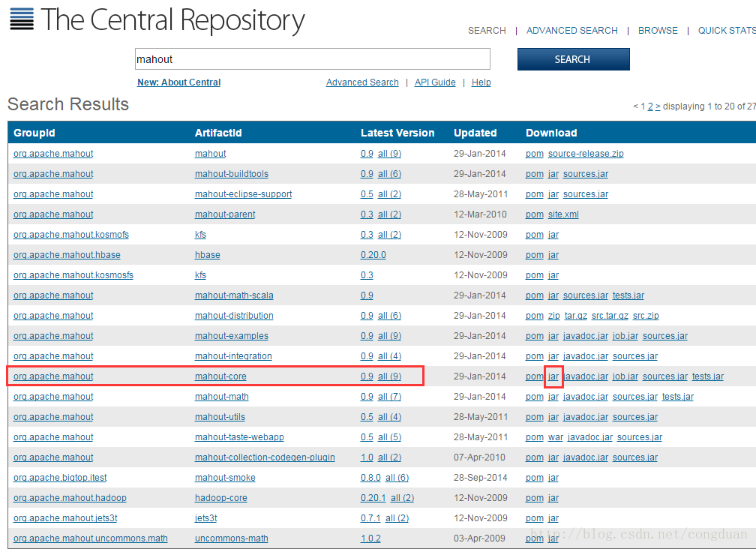The width and height of the screenshot is (756, 549).
Task: Open mahout-taste-webapp artifact link
Action: tap(239, 437)
